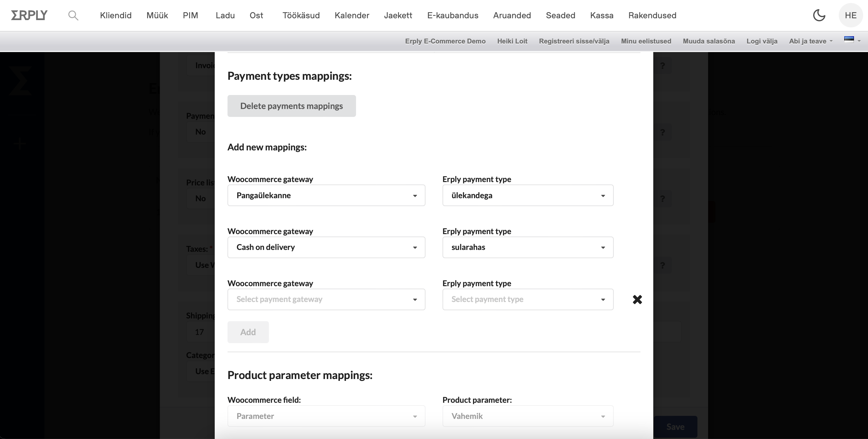Open the Aruanded menu
868x439 pixels.
(512, 16)
